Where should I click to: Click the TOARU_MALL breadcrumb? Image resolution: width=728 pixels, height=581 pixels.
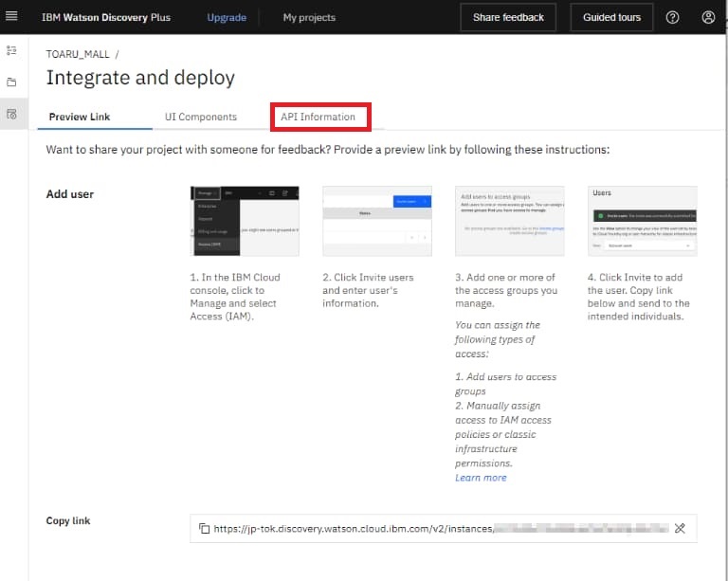tap(79, 54)
